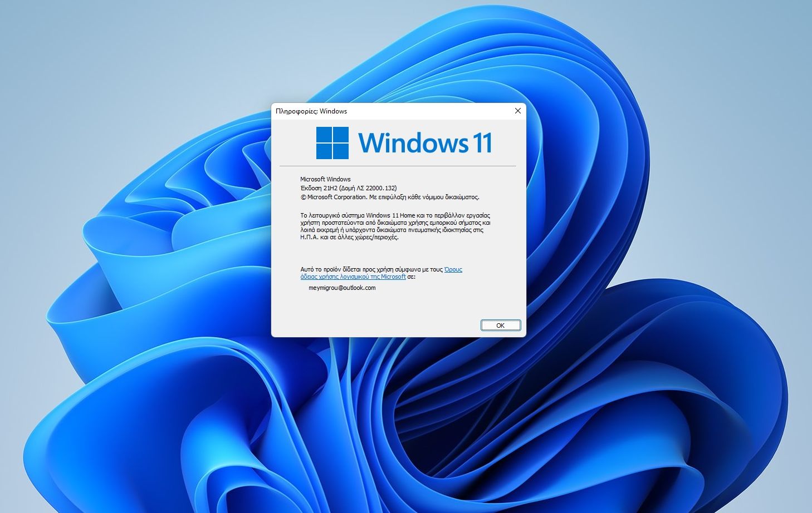Click the top-left pane of the Windows logo
Screen dimensions: 812x513
(324, 135)
